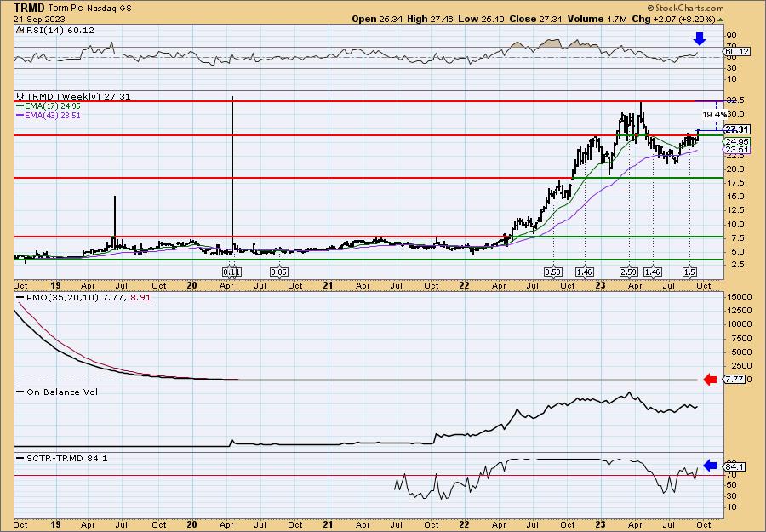Click the 1.5 volume label
The width and height of the screenshot is (766, 532).
(689, 272)
